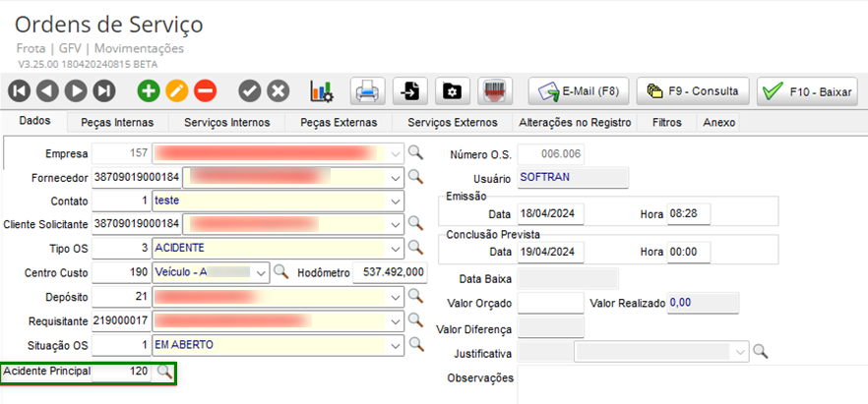This screenshot has width=868, height=404.
Task: Click the Emissão Data field
Action: click(551, 214)
